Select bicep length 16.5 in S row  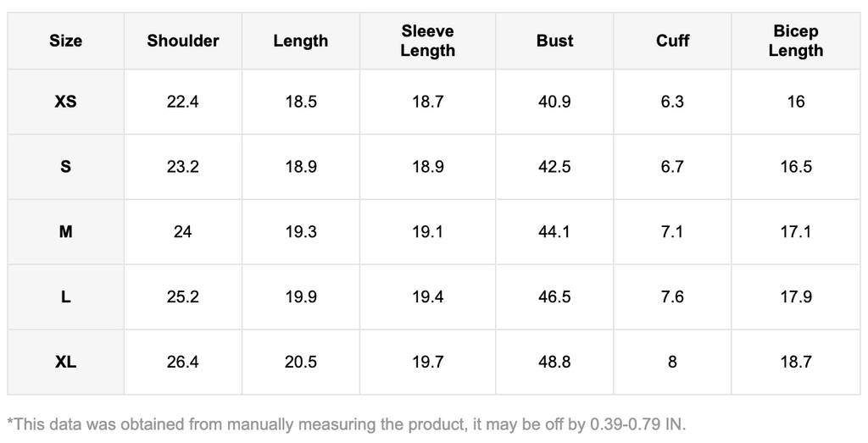pos(795,167)
